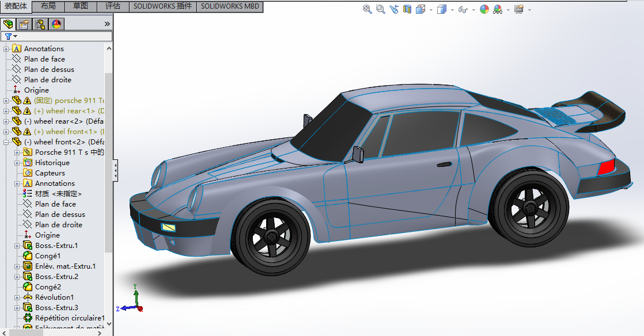The width and height of the screenshot is (644, 336).
Task: Expand the wheel rear<1> node
Action: click(6, 111)
